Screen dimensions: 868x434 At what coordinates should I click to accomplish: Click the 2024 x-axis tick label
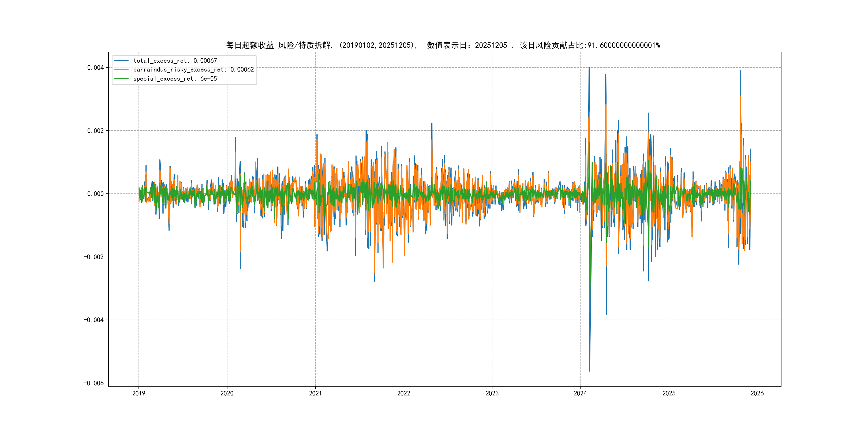tap(580, 393)
